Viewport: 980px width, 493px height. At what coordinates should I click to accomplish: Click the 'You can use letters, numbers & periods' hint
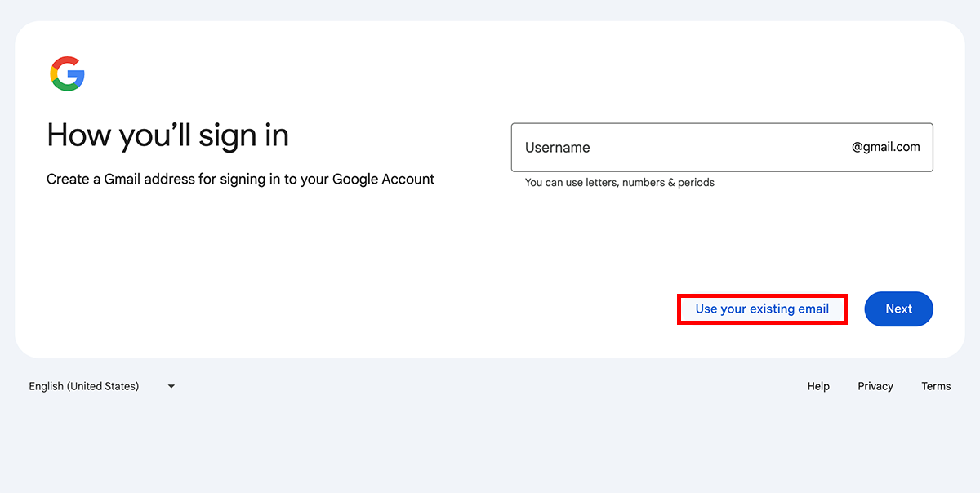point(620,183)
